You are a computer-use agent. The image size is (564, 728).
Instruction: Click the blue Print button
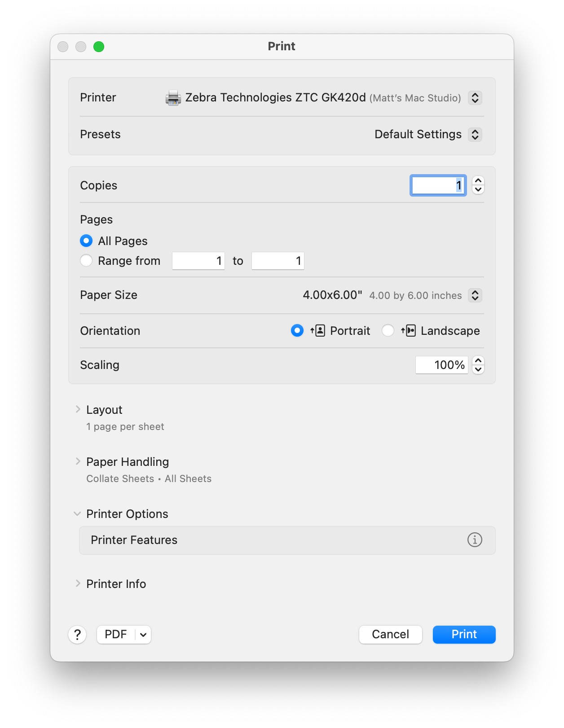pyautogui.click(x=464, y=635)
